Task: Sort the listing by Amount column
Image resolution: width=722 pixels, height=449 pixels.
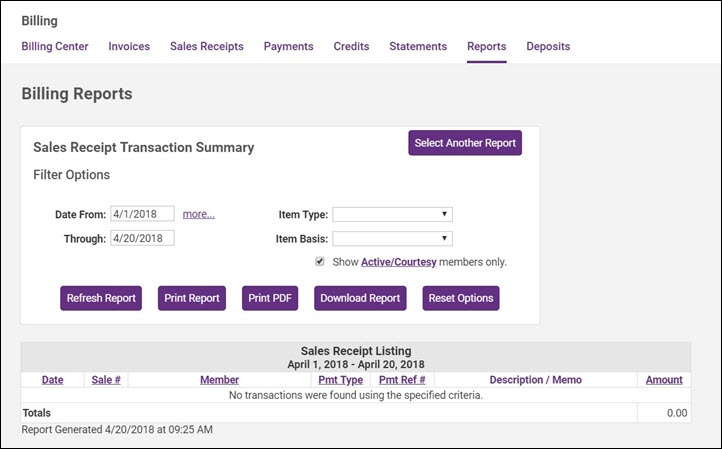Action: tap(664, 380)
